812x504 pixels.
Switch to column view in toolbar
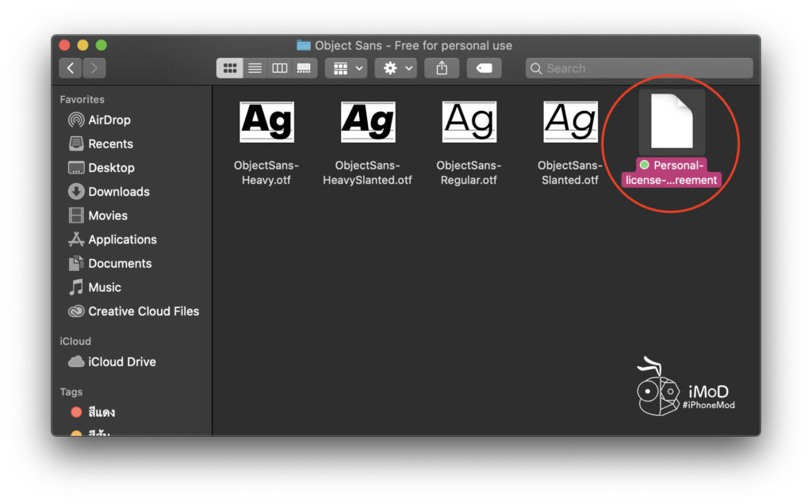pyautogui.click(x=280, y=68)
